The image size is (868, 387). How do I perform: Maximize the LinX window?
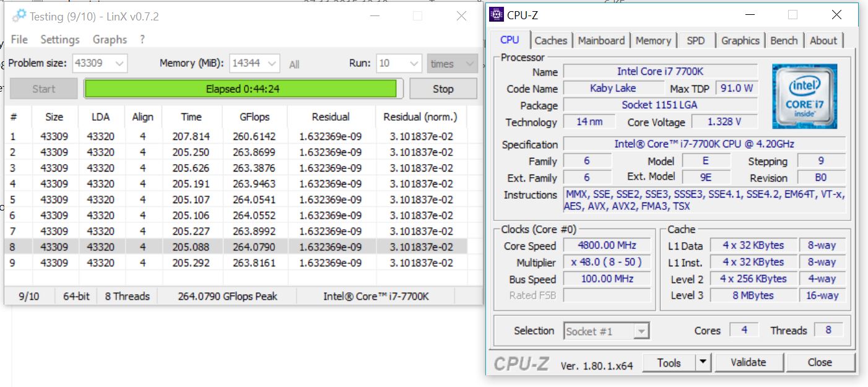[x=417, y=16]
